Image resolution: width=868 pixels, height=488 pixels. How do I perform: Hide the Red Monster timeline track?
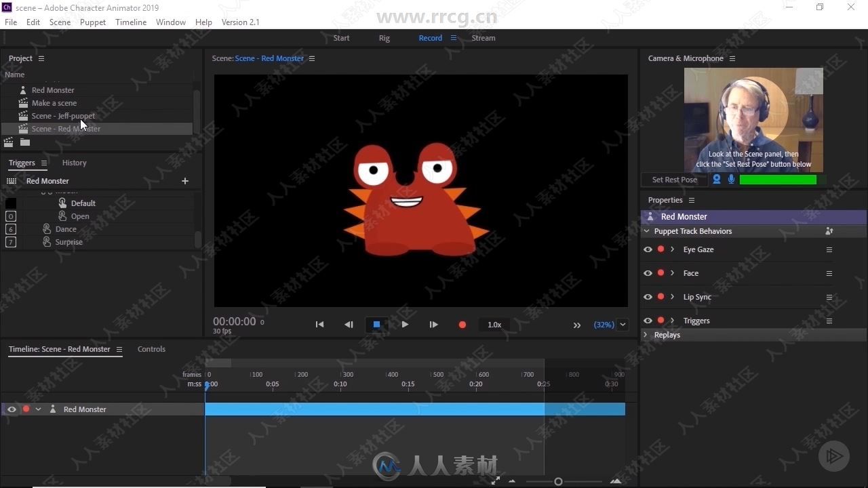(12, 409)
